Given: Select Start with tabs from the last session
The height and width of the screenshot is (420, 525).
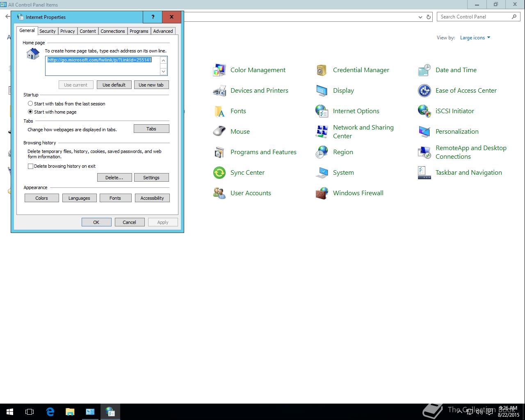Looking at the screenshot, I should pos(66,104).
